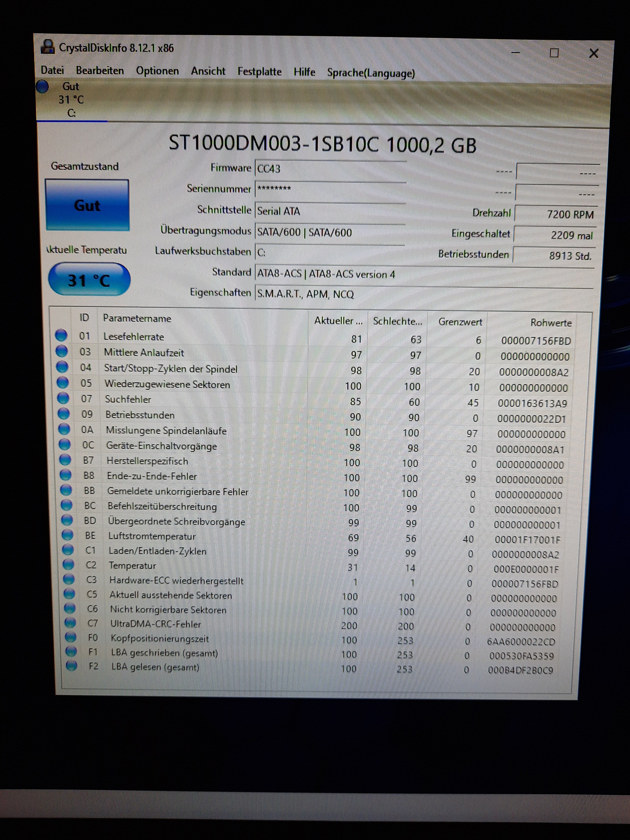Click the Parametername column header
Screen dimensions: 630x840
[x=137, y=319]
